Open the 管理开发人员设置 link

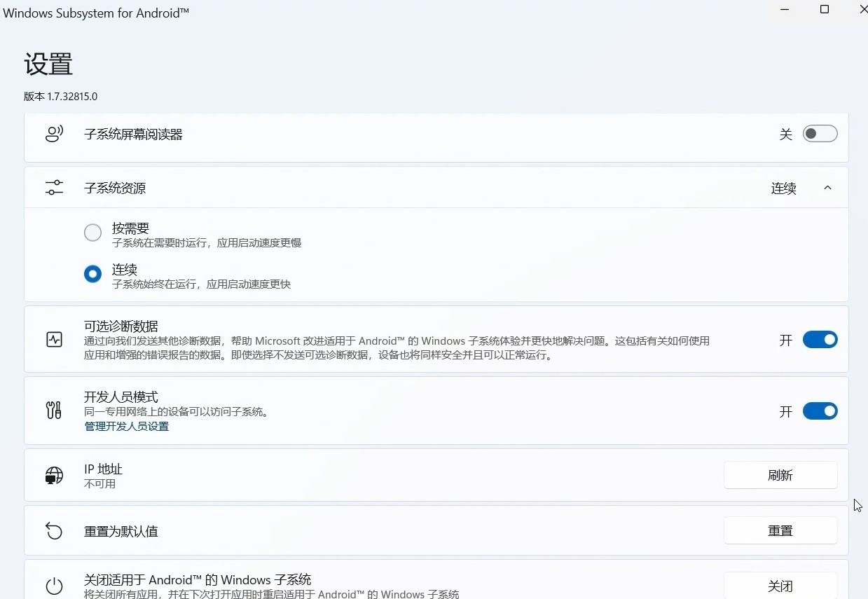tap(127, 426)
